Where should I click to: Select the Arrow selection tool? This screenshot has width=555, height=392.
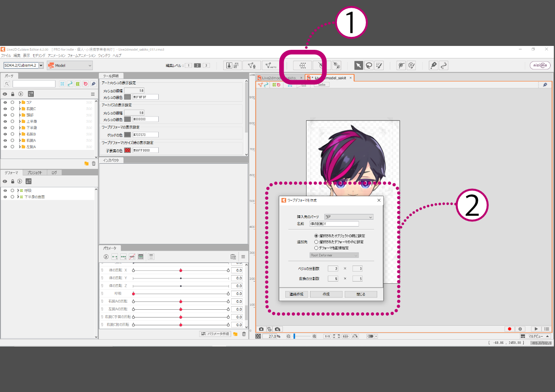click(x=359, y=65)
